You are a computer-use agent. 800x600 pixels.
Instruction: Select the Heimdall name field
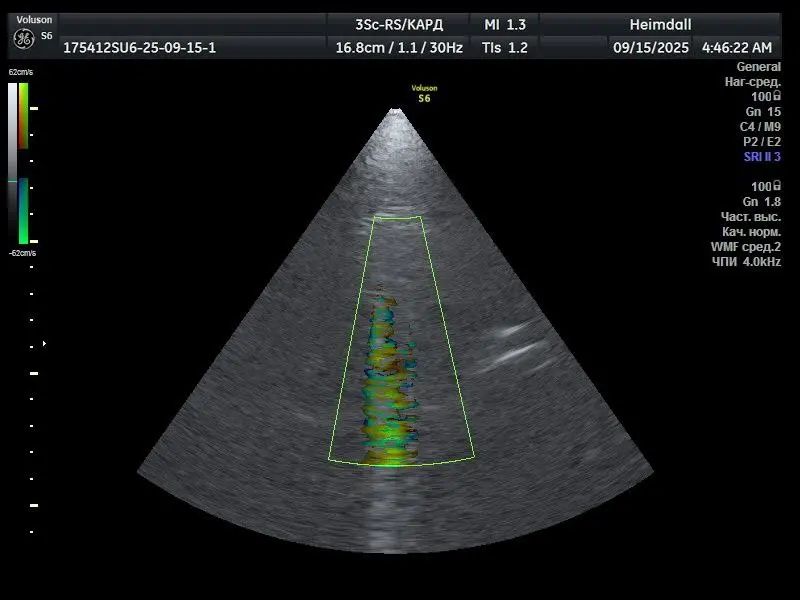click(x=659, y=24)
